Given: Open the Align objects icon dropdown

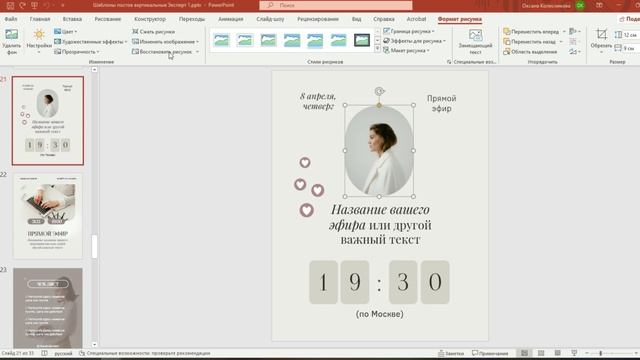Looking at the screenshot, I should pyautogui.click(x=575, y=31).
